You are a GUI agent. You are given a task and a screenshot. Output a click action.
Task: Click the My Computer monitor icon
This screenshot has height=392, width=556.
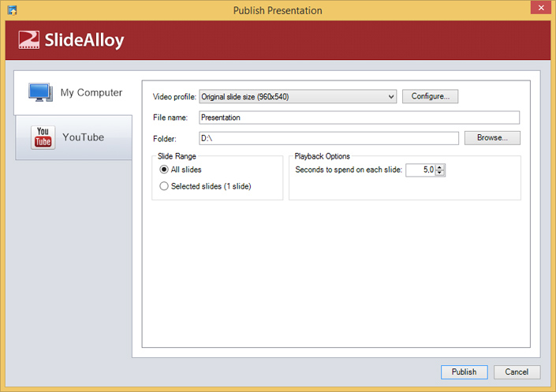tap(40, 92)
